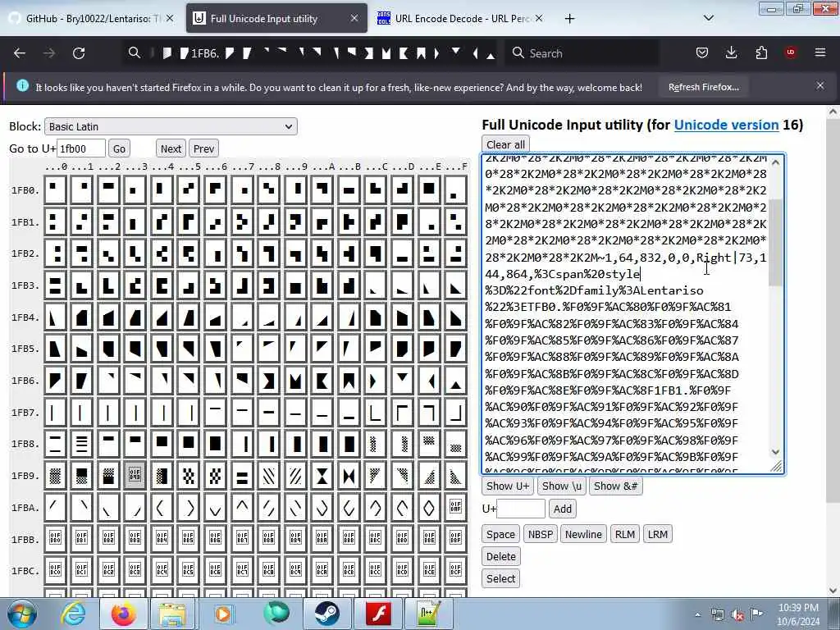The height and width of the screenshot is (630, 840).
Task: Open Notepad++ from the taskbar
Action: coord(428,614)
